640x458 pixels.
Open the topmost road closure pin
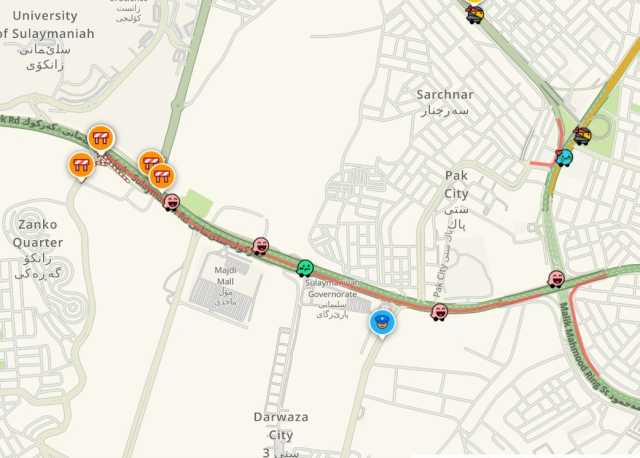[100, 139]
